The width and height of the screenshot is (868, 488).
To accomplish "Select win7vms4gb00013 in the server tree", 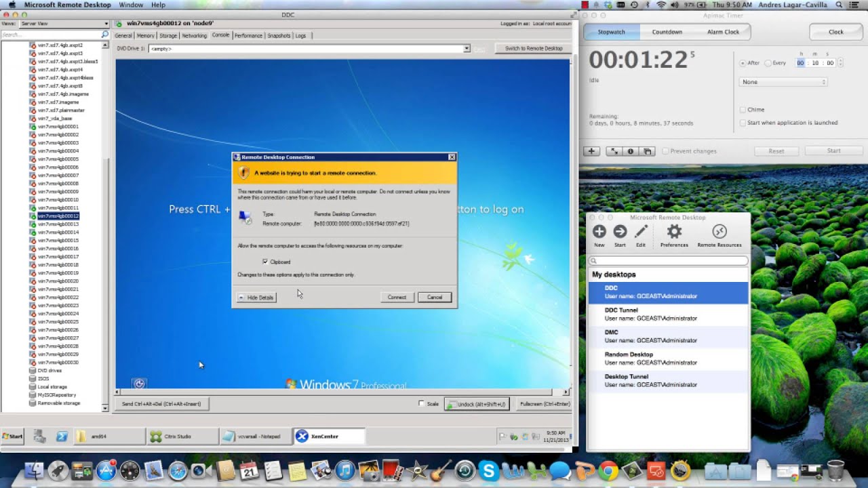I will point(58,224).
